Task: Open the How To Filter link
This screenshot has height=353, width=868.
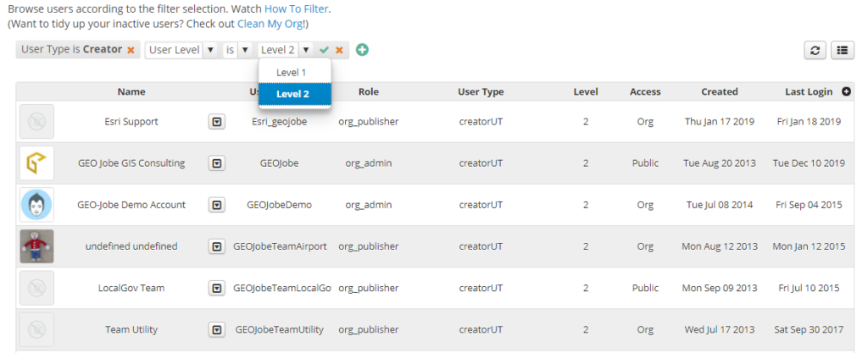Action: [x=297, y=8]
